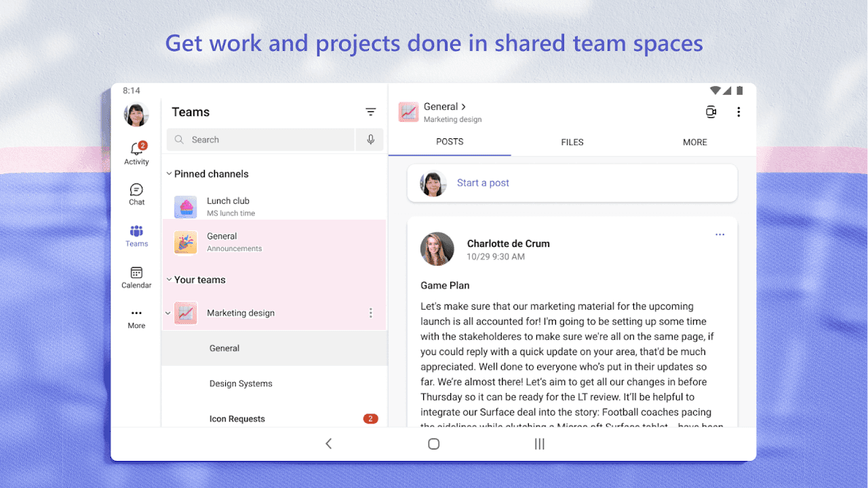
Task: Click the Teams panel heading
Action: click(x=191, y=113)
